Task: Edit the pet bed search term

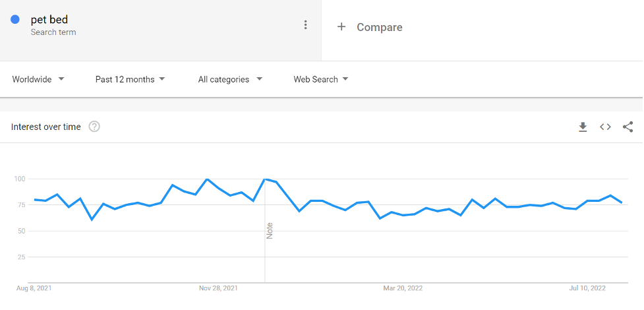Action: click(49, 20)
